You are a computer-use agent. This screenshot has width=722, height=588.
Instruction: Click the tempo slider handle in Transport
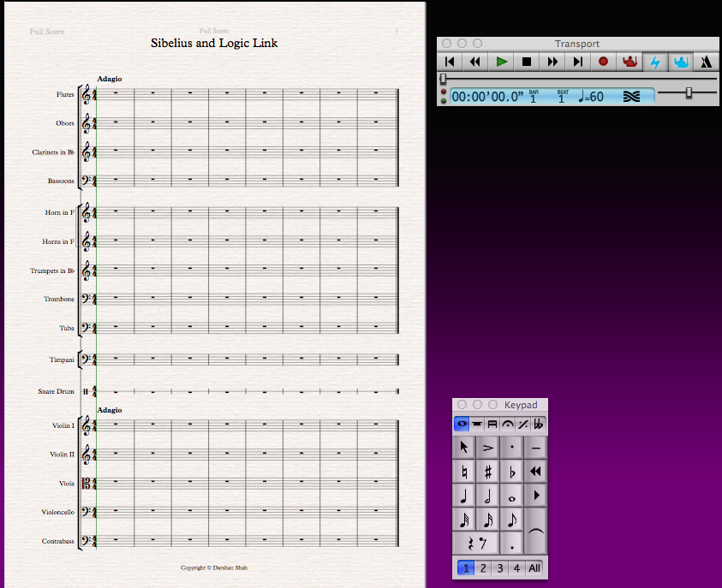tap(689, 93)
